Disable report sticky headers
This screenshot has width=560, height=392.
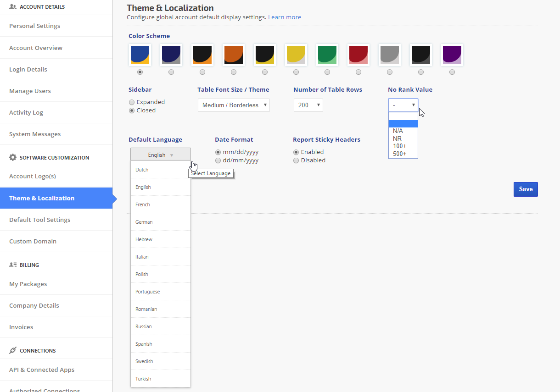point(296,160)
